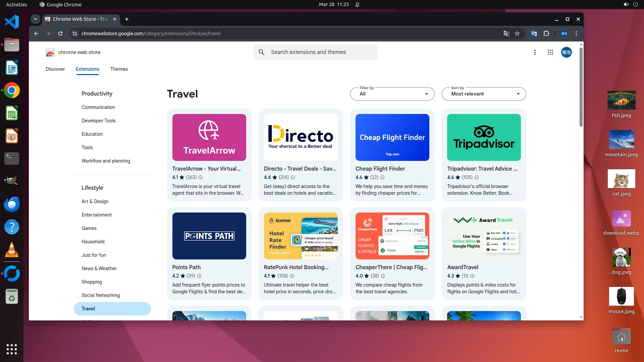Screen dimensions: 644x362
Task: Open the Extensions puzzle-piece icon
Action: click(x=546, y=34)
